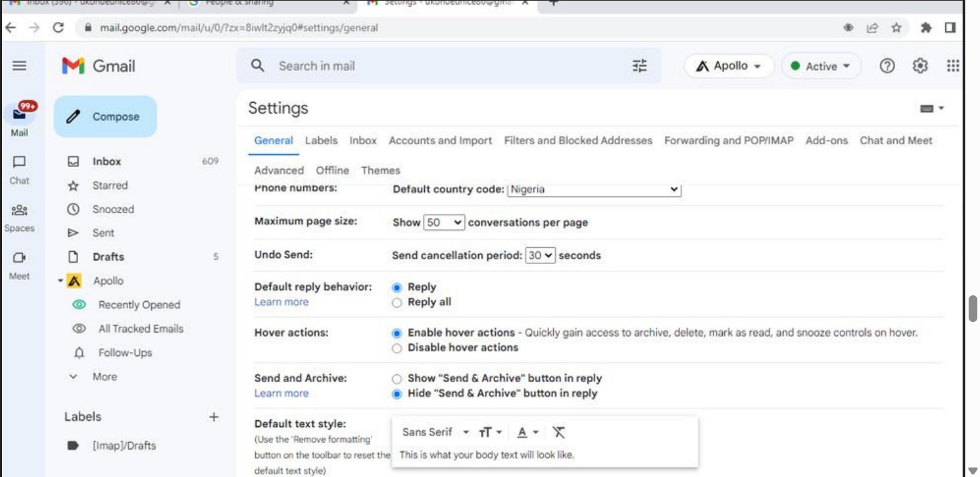Open Meet from the left sidebar
This screenshot has height=477, width=980.
19,265
